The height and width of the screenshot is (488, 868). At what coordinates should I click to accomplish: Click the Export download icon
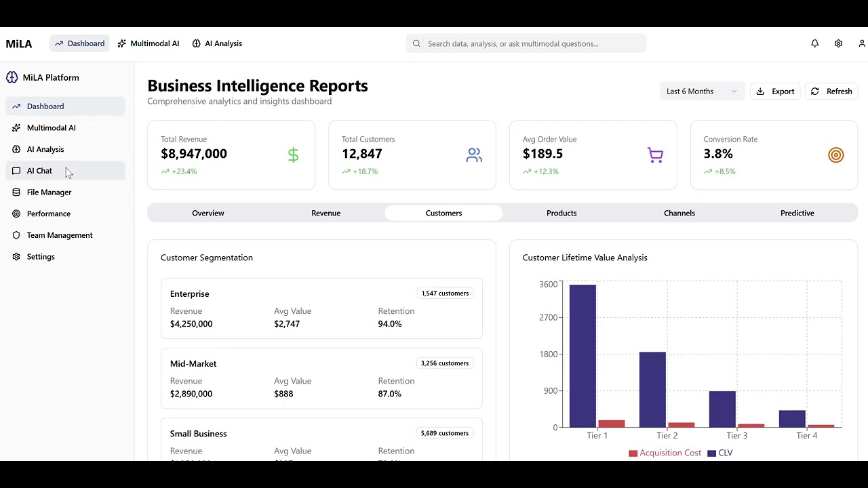coord(761,91)
